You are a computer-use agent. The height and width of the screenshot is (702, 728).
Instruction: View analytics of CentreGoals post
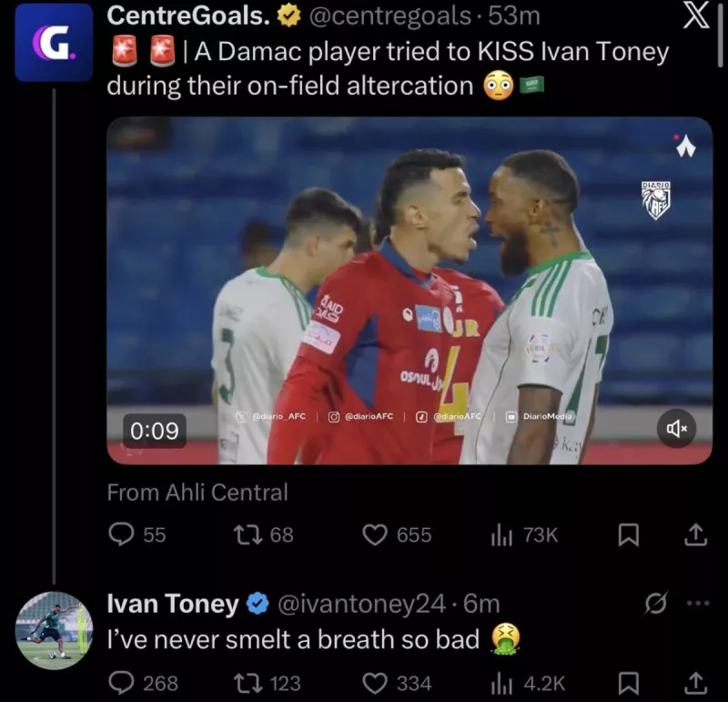coord(501,534)
